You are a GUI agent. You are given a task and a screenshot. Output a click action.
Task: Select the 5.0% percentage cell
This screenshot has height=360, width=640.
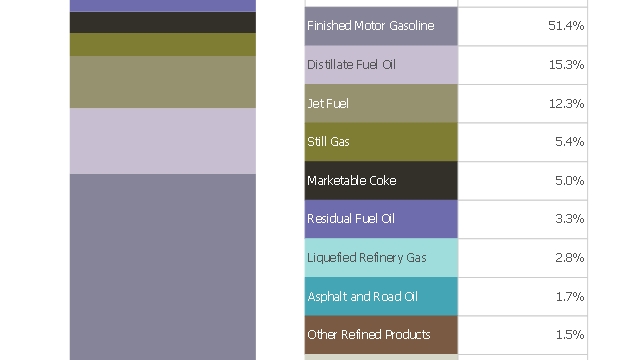tap(523, 180)
